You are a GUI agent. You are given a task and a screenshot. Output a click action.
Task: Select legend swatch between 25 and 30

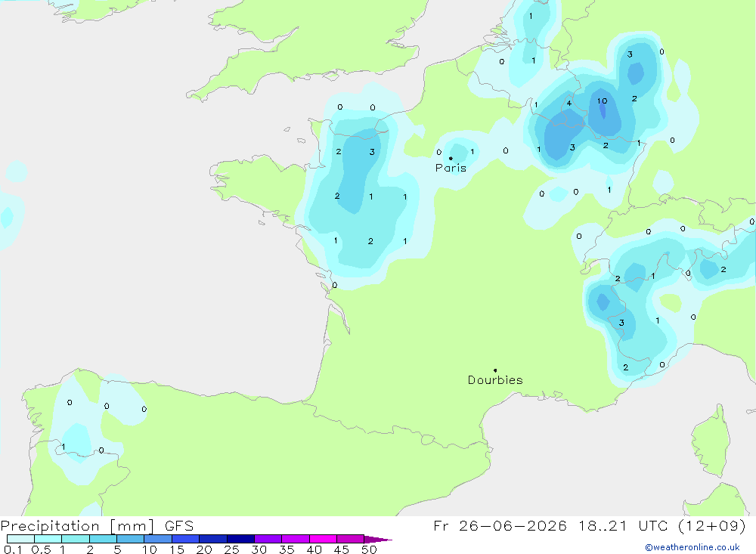(240, 539)
